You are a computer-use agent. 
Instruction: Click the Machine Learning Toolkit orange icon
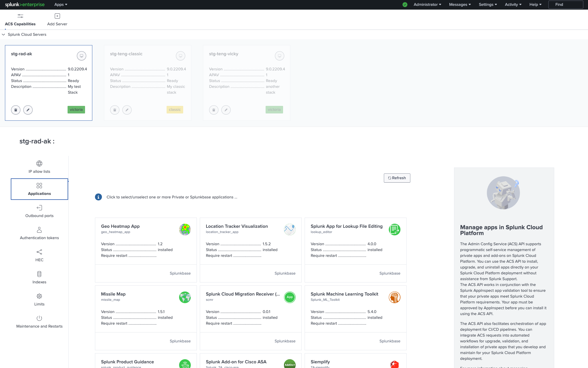click(x=395, y=297)
